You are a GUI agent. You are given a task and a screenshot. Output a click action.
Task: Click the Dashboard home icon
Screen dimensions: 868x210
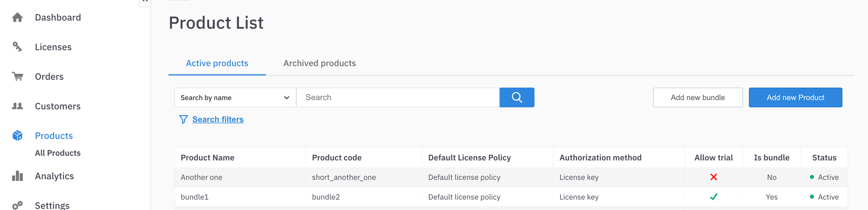(x=17, y=17)
